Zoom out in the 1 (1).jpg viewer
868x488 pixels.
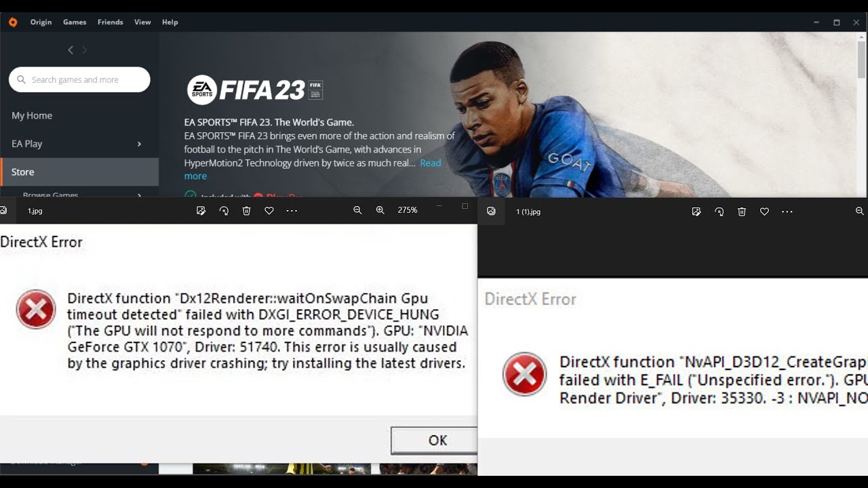(860, 211)
